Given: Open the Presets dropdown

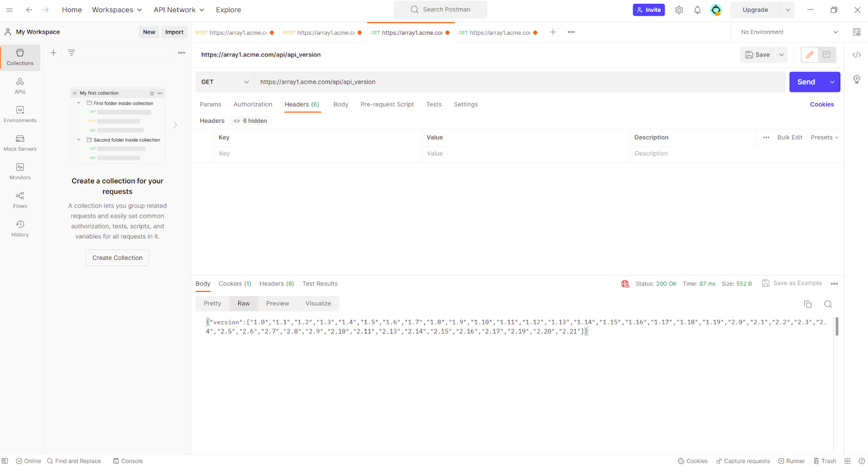Looking at the screenshot, I should [x=825, y=138].
